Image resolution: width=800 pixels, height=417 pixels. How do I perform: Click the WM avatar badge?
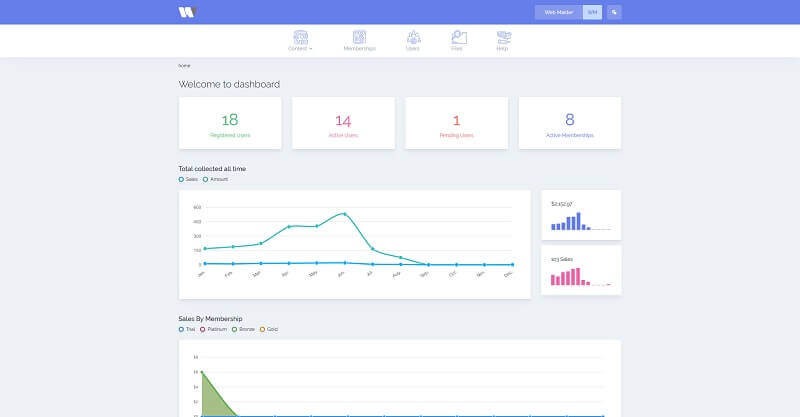coord(592,12)
